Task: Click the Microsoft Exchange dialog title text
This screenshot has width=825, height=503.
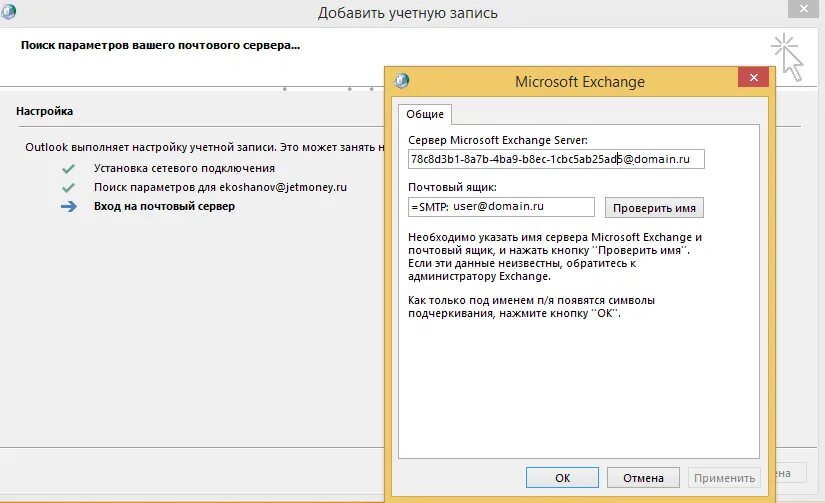Action: [580, 82]
